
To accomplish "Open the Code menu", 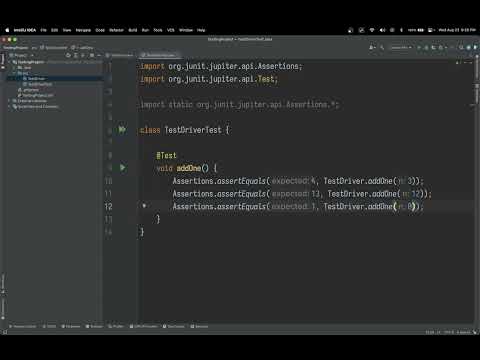I will pyautogui.click(x=100, y=30).
